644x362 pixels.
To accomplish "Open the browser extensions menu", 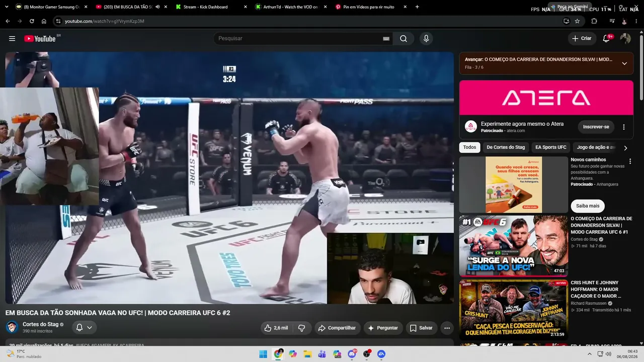I will click(594, 21).
